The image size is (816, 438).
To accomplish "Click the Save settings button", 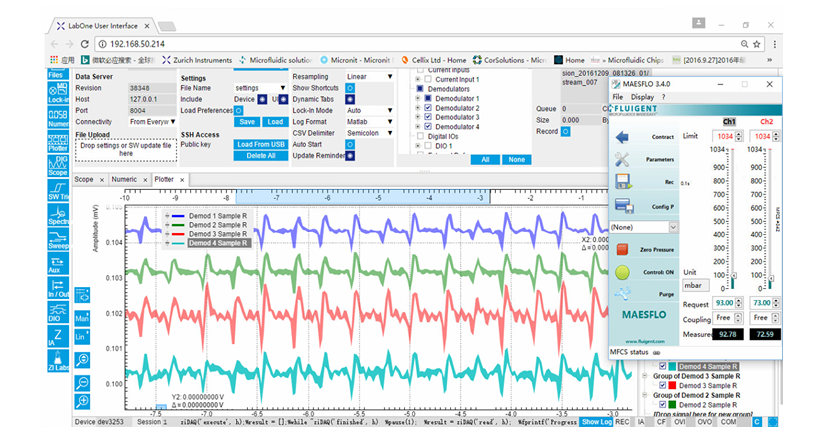I will pos(247,122).
